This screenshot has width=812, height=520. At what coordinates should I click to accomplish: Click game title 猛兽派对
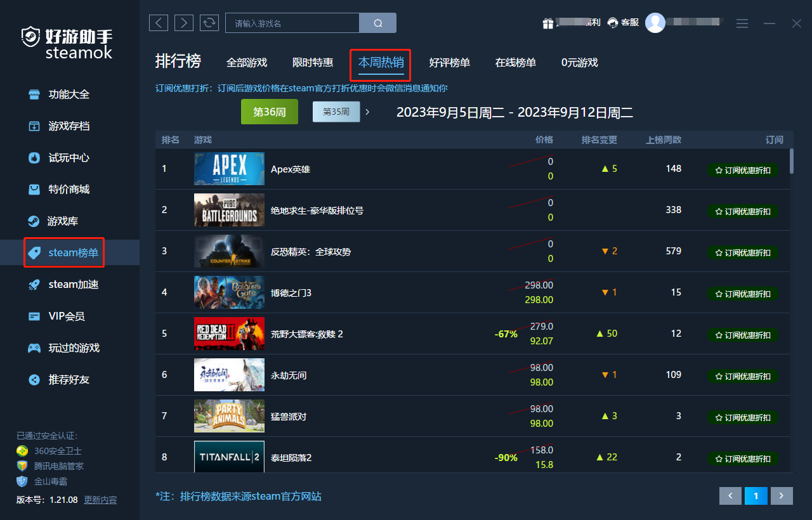(289, 417)
